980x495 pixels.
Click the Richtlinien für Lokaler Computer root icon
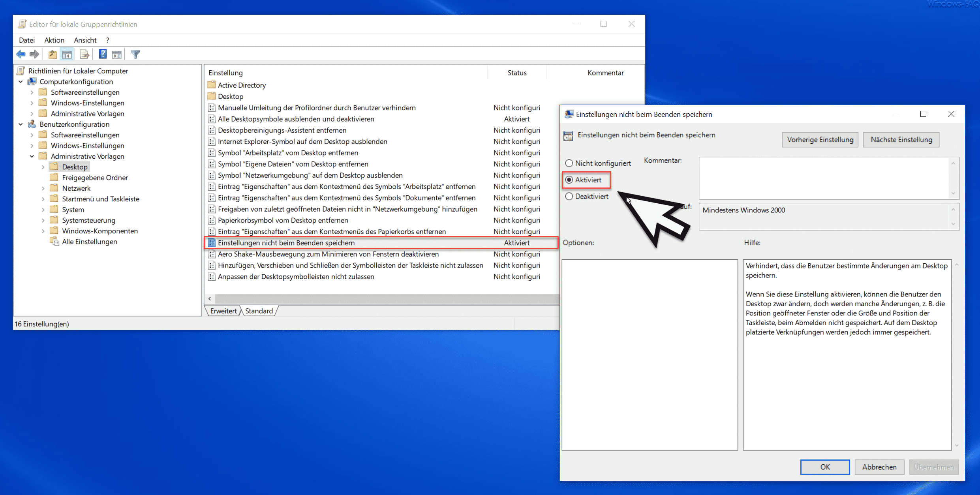click(x=21, y=71)
